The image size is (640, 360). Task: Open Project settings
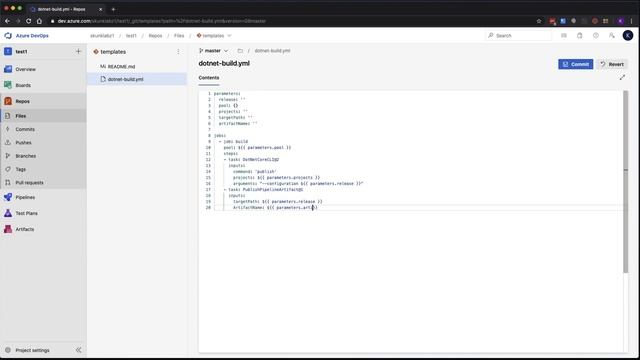point(33,350)
